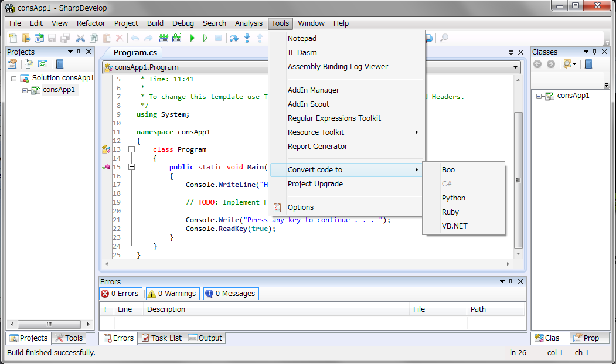This screenshot has width=616, height=364.
Task: Expand the consApp1 node in the Classes panel
Action: click(x=539, y=95)
